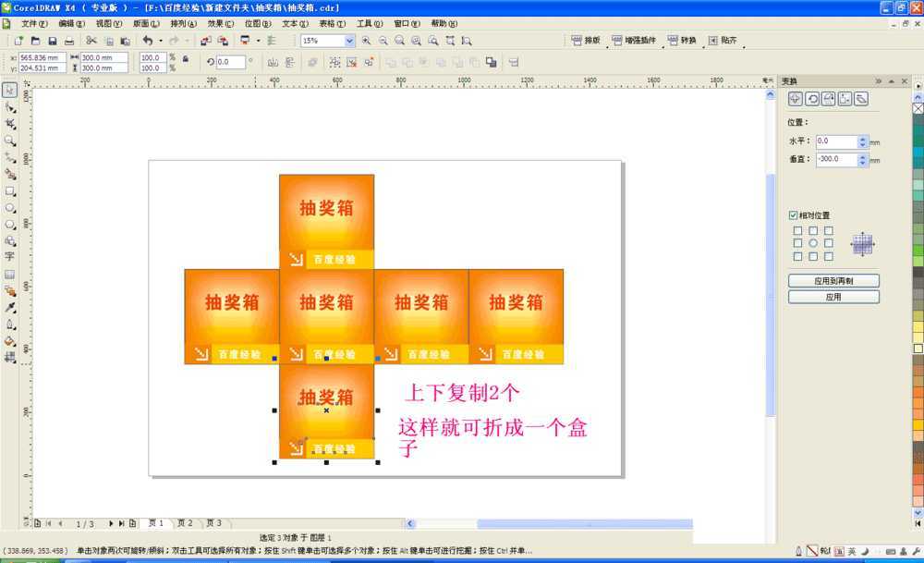Pick a green swatch from the color palette
Viewport: 924px width, 563px height.
point(916,250)
